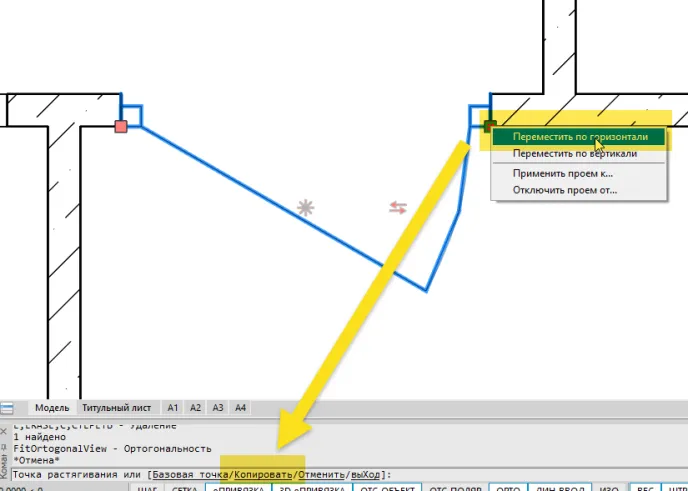Toggle ОТС-ПОЛЯР polar tracking in status bar
688x491 pixels.
pos(455,488)
